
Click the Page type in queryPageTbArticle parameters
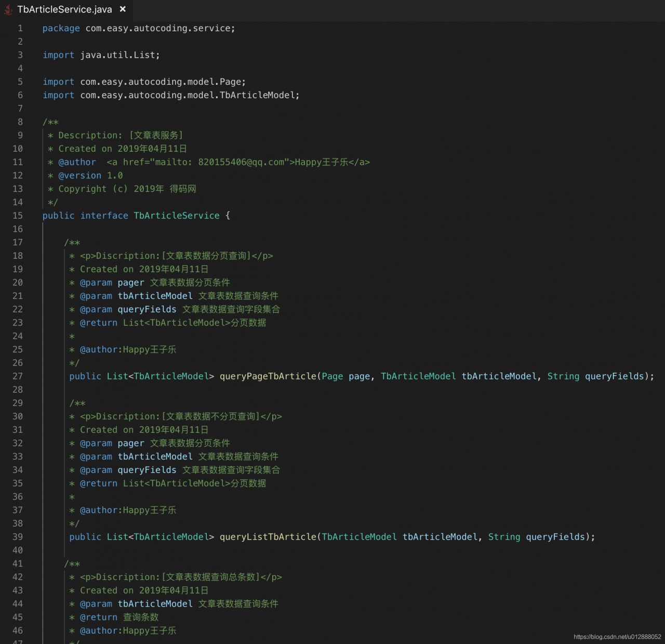332,376
